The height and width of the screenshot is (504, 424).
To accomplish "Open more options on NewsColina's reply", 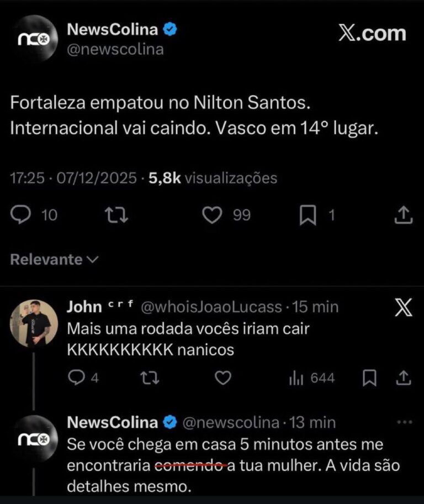I will (405, 422).
